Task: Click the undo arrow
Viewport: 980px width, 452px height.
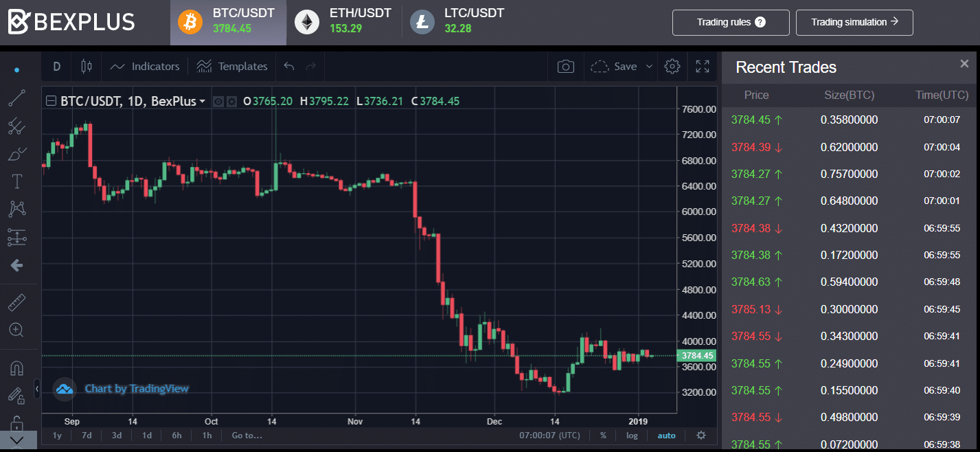Action: pyautogui.click(x=289, y=67)
